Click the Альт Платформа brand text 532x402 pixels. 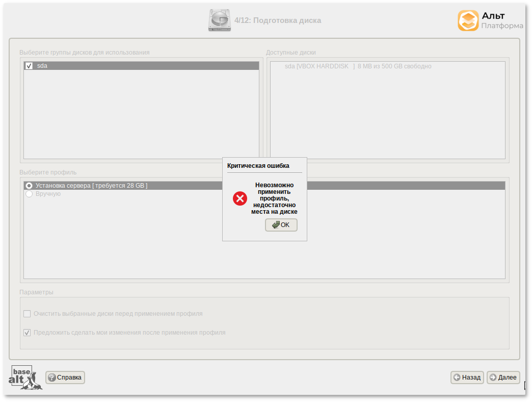(502, 21)
